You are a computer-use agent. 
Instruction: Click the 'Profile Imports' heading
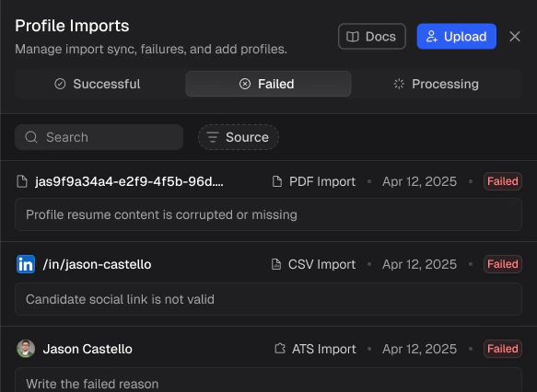pos(72,26)
